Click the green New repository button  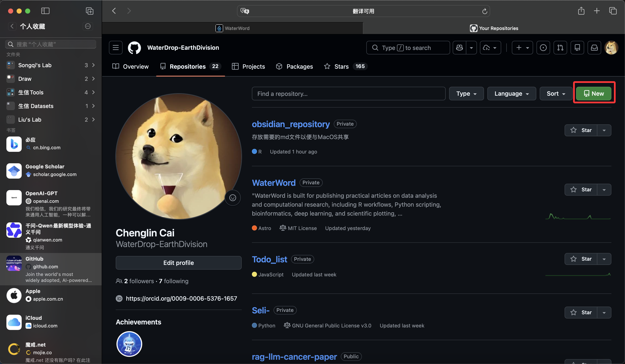click(594, 94)
